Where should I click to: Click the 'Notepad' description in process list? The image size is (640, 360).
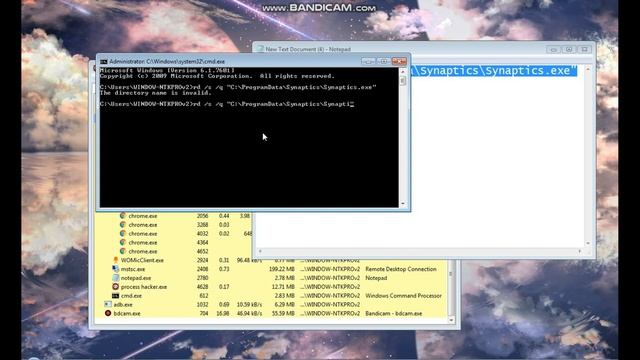click(376, 278)
